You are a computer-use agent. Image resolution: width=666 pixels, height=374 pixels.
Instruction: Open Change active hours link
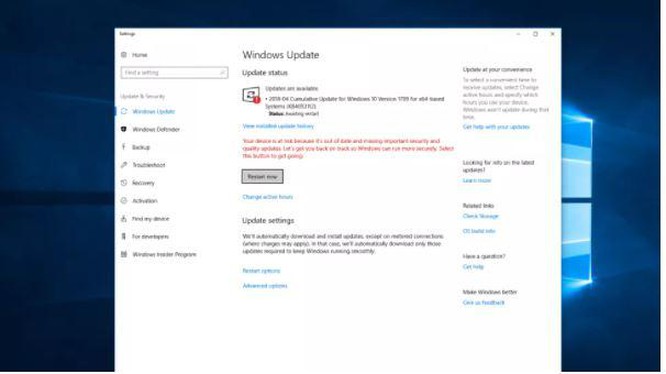268,197
